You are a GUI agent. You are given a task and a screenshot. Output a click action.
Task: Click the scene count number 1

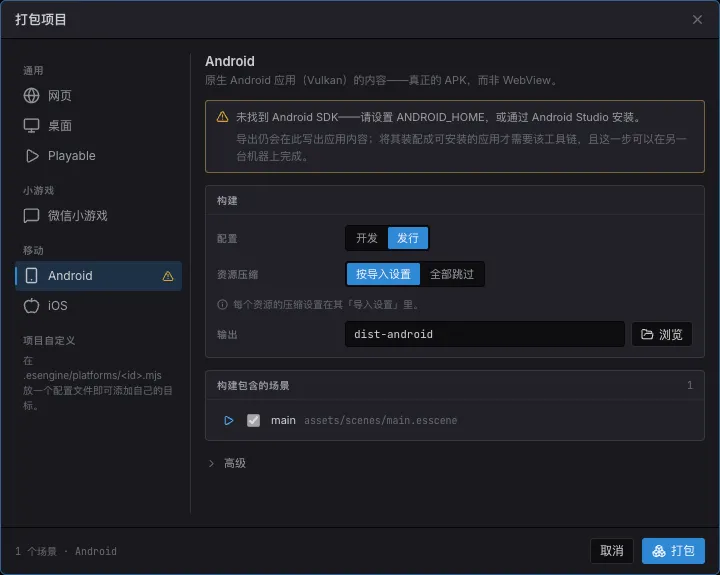click(690, 385)
